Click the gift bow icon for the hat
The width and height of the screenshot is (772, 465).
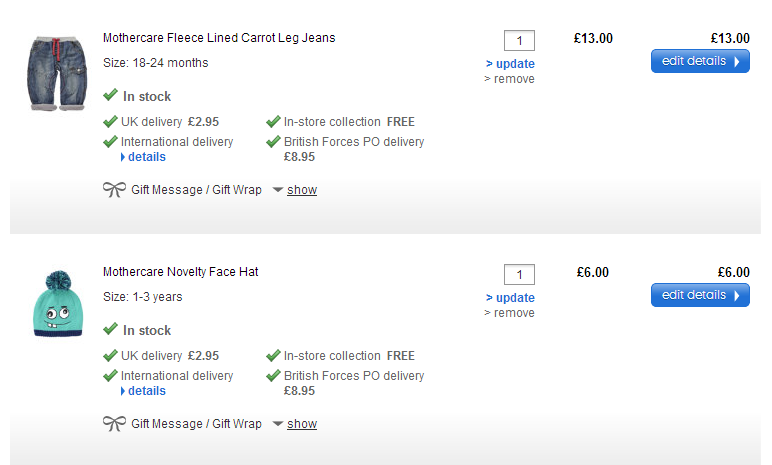click(x=114, y=424)
